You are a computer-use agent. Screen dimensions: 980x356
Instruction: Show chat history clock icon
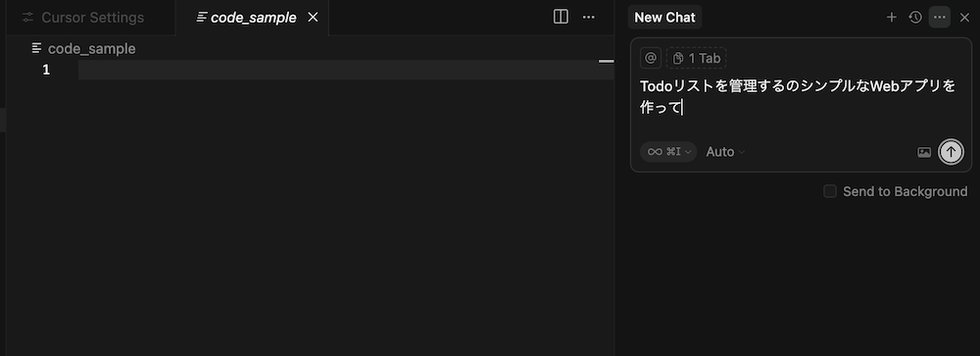tap(915, 18)
